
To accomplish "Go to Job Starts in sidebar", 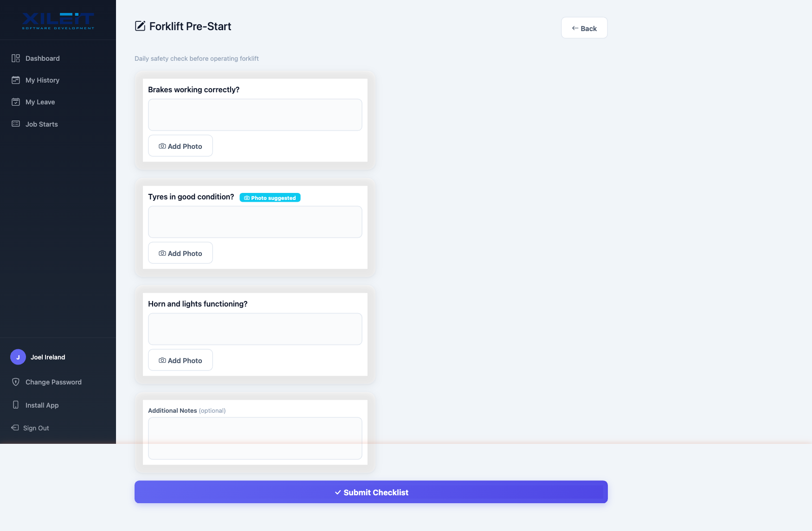I will coord(41,124).
